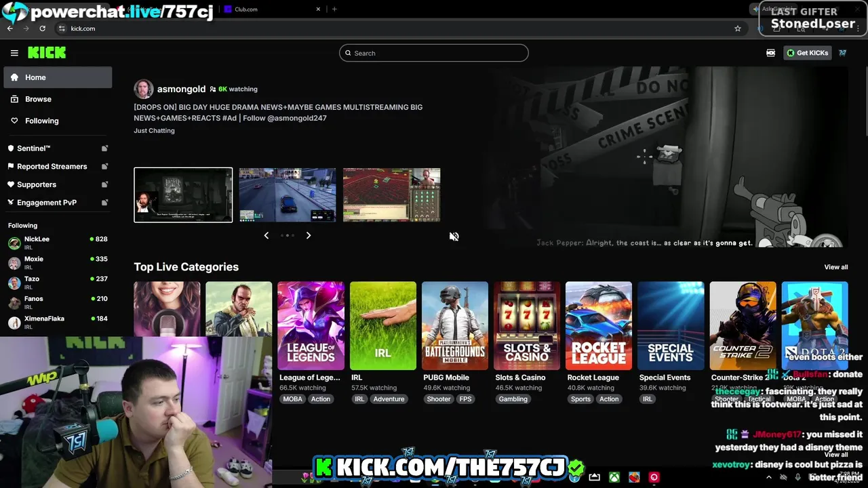Bookmark this page with the star icon
Viewport: 868px width, 488px height.
pos(738,28)
